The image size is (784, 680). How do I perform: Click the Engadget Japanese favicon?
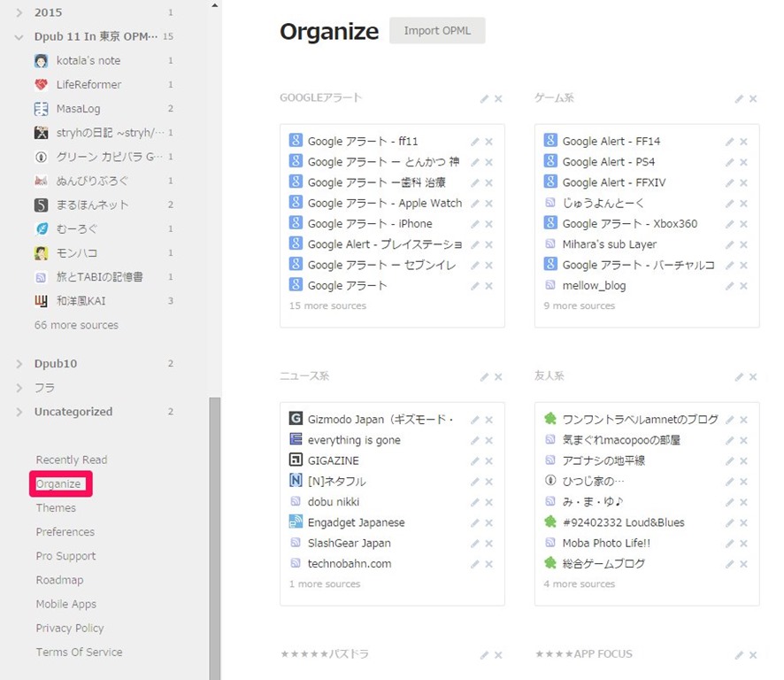point(296,522)
